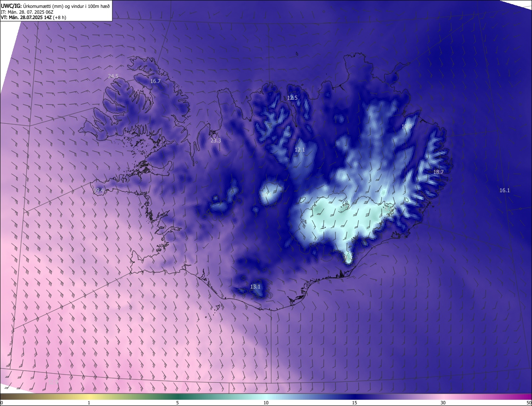Click the map value 12.5
The image size is (532, 406).
click(x=292, y=98)
